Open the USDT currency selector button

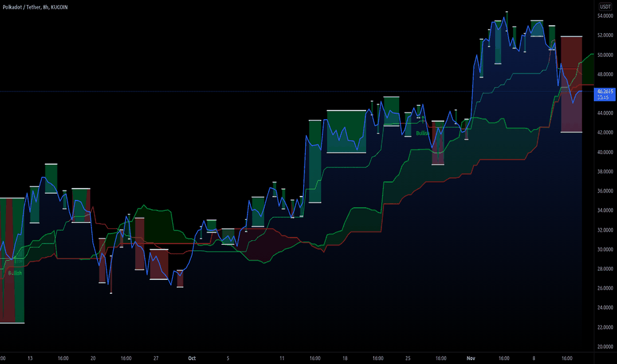coord(605,7)
